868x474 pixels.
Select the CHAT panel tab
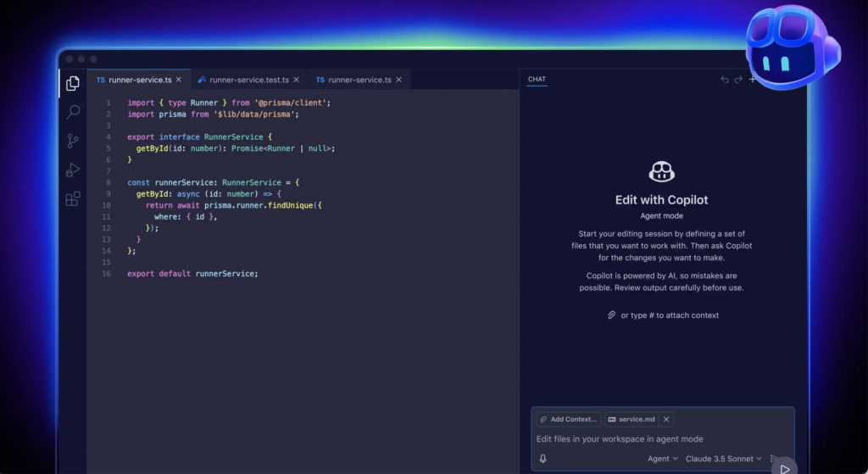(537, 80)
